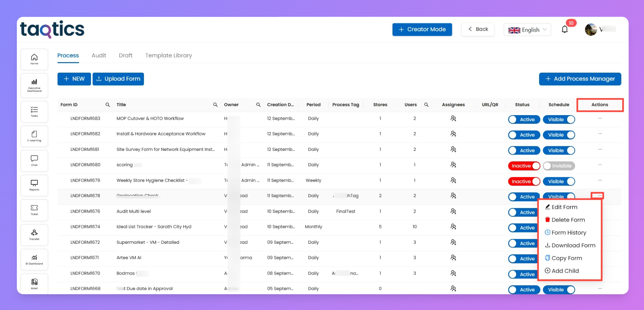Expand three-dot actions for LNDFORM1680 row
644x310 pixels.
(600, 165)
